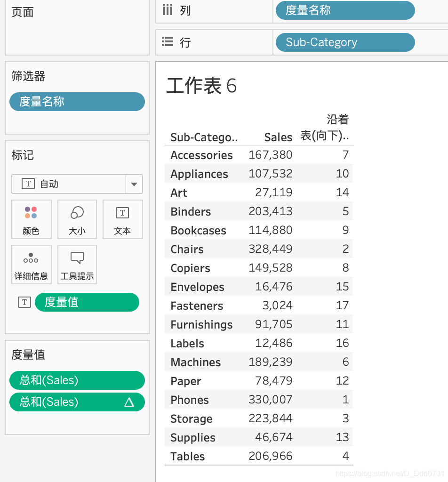The width and height of the screenshot is (448, 482).
Task: Open the 大小 (Size) marks property
Action: tap(77, 219)
